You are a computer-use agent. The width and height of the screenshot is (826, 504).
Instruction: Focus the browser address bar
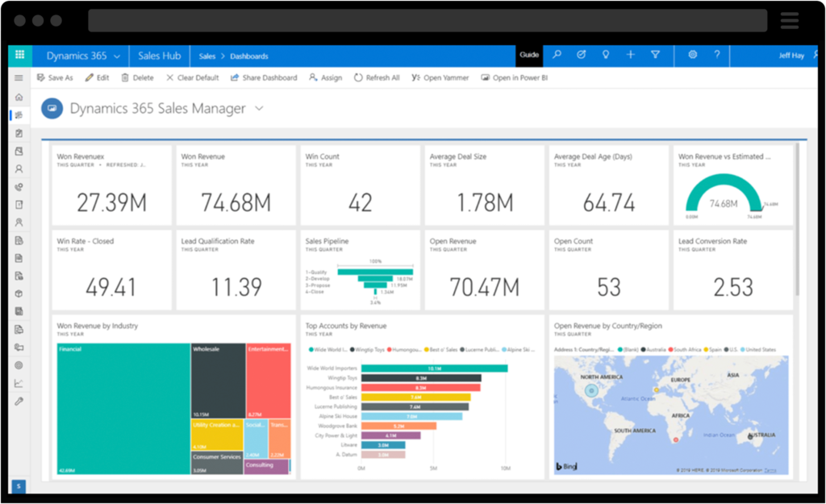(x=428, y=20)
